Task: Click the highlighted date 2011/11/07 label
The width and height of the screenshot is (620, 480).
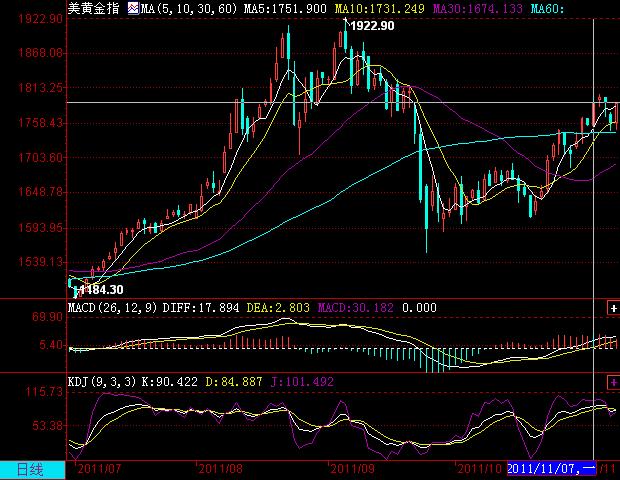Action: (x=552, y=469)
